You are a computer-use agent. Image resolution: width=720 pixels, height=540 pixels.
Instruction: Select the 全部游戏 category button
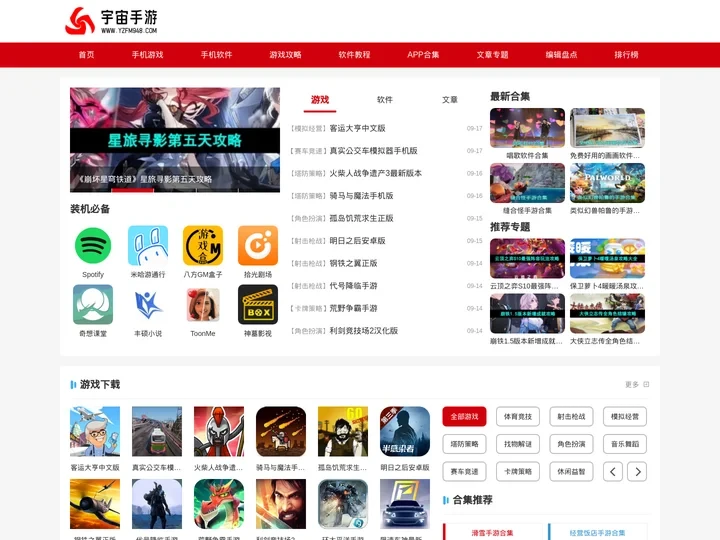pos(464,416)
